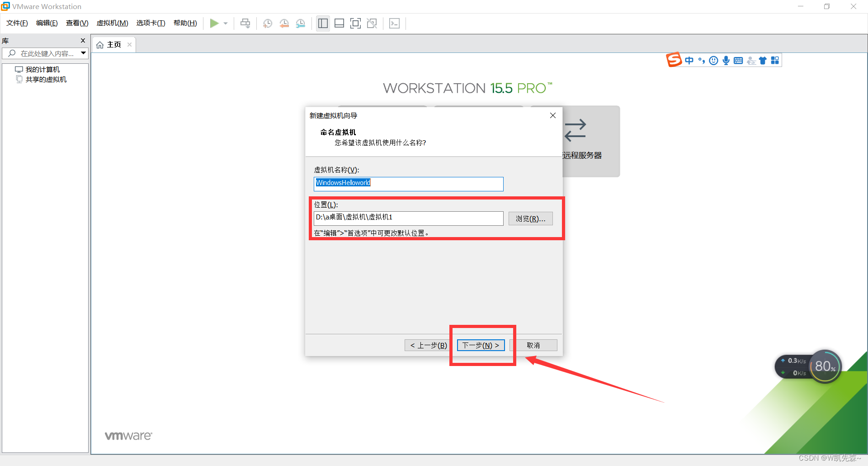Toggle the 中 Chinese/English input mode
Viewport: 868px width, 466px height.
pyautogui.click(x=689, y=61)
